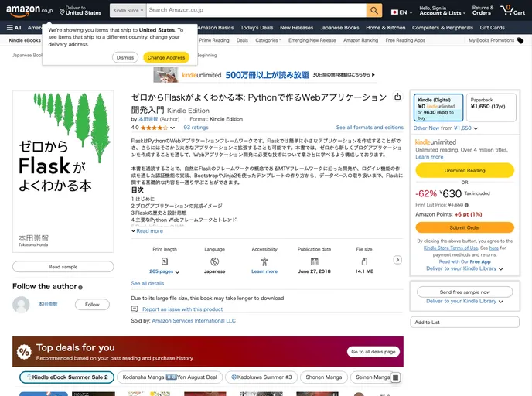The image size is (532, 396).
Task: Click the Amazon.co.jp logo
Action: click(x=29, y=11)
